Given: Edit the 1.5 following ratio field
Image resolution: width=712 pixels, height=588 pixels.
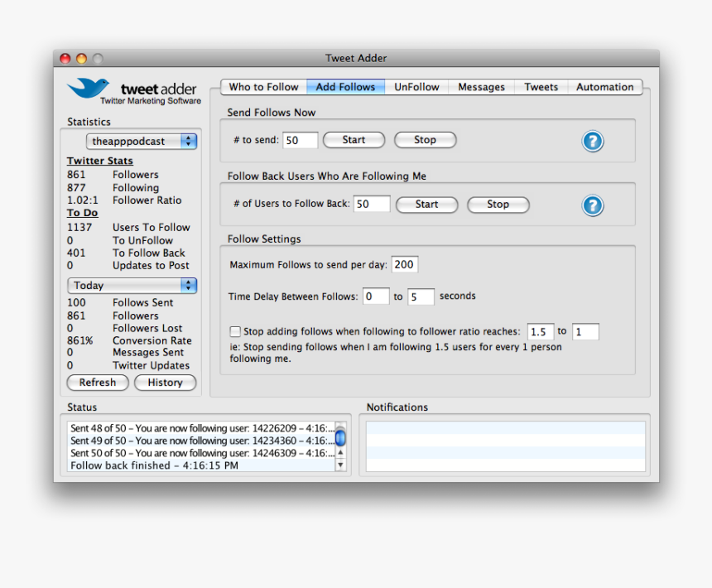Looking at the screenshot, I should click(x=541, y=331).
